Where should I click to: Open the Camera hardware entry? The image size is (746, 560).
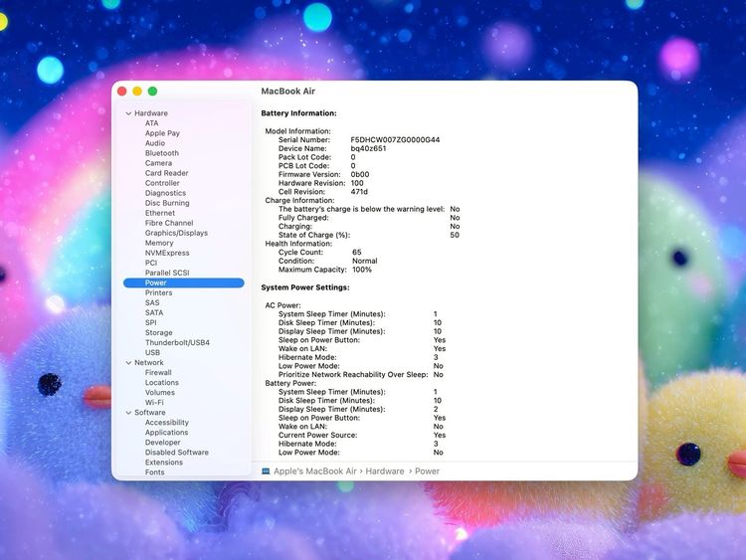158,163
